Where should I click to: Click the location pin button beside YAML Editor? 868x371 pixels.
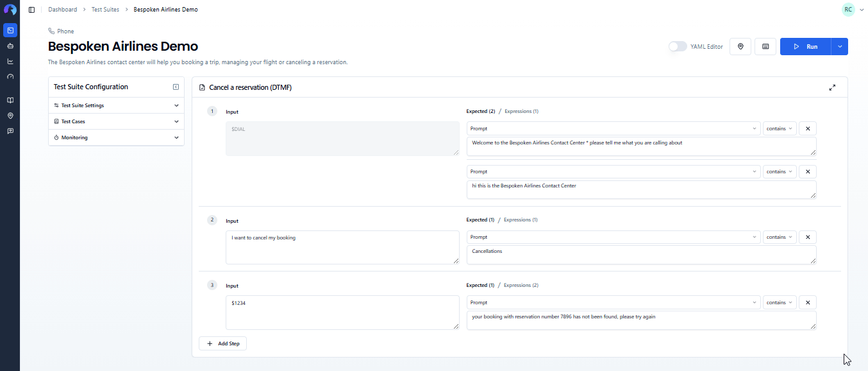point(740,47)
